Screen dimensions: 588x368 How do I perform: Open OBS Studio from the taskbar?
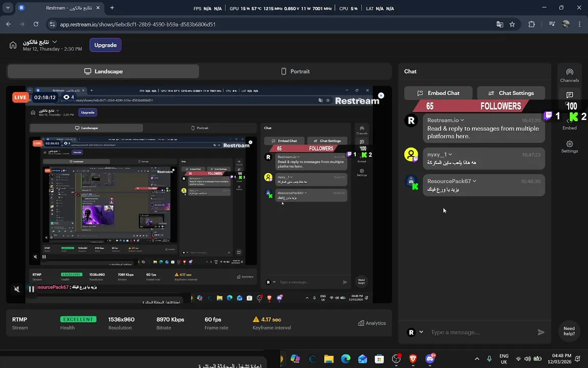396,359
